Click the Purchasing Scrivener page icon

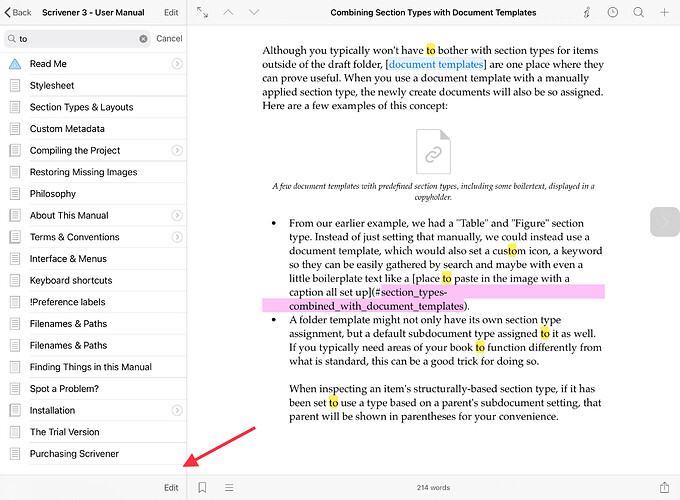[x=15, y=454]
